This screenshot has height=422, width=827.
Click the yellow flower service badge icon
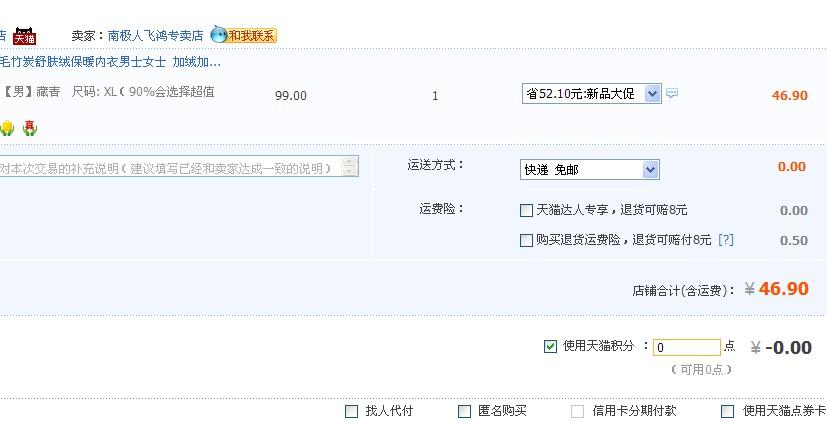point(7,128)
